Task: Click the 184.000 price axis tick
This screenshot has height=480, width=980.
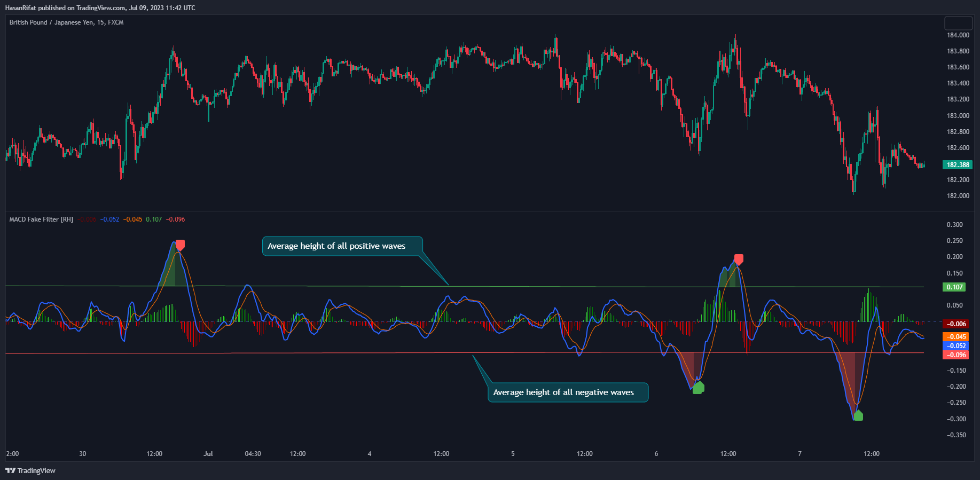Action: point(958,35)
